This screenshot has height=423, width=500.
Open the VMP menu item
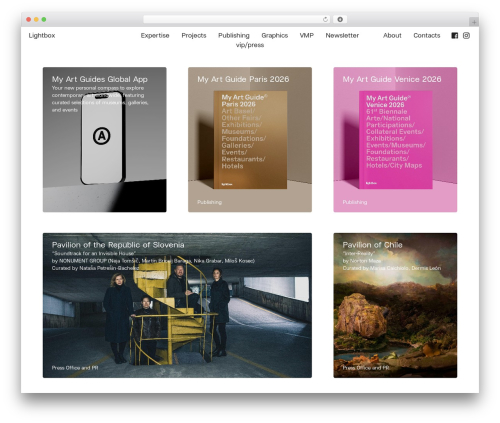(x=306, y=35)
